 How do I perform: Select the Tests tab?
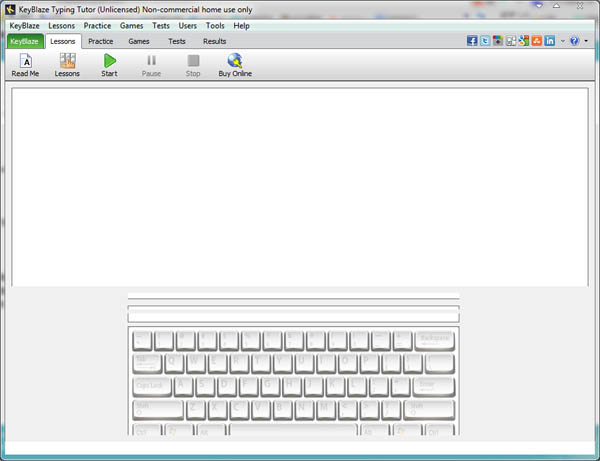click(x=176, y=41)
